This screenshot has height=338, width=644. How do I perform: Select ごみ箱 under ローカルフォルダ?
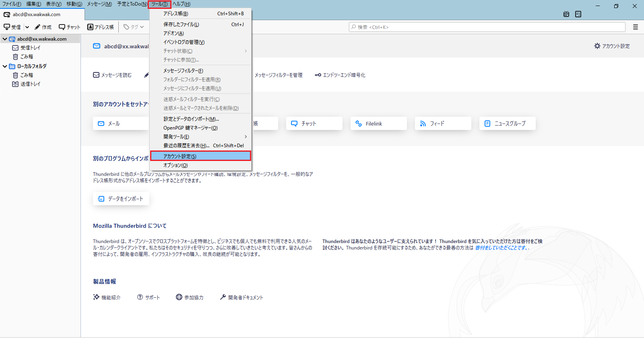23,75
